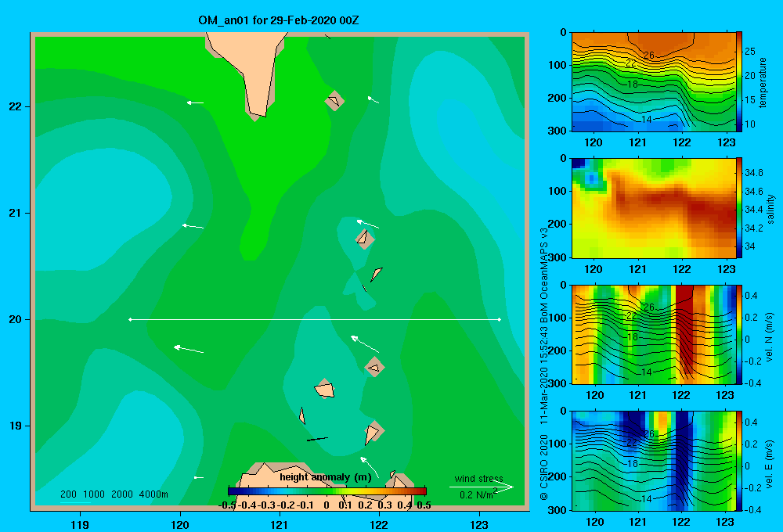Click latitude 21 on the main map axis
The width and height of the screenshot is (783, 532).
click(16, 213)
